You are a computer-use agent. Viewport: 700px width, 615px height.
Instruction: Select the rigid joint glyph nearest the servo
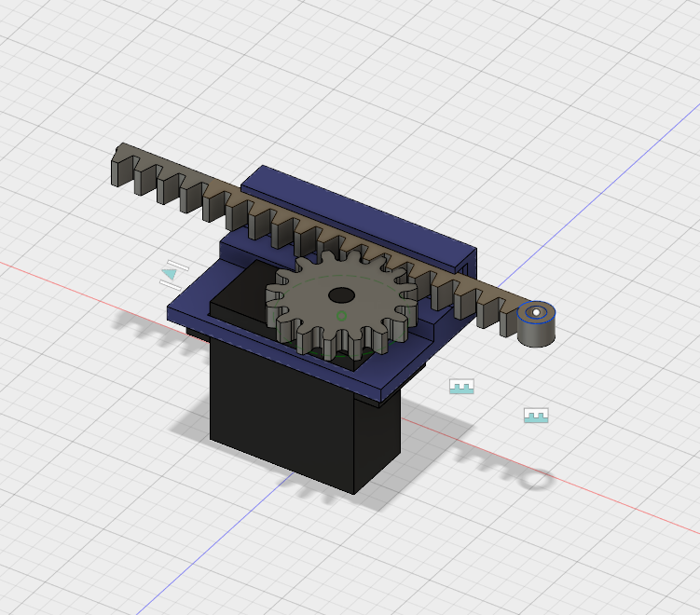461,387
